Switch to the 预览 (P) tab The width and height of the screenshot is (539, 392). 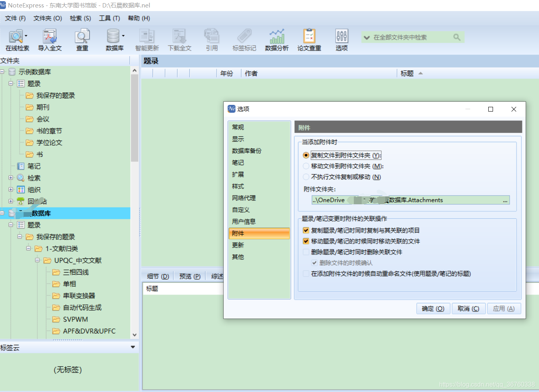click(x=190, y=276)
